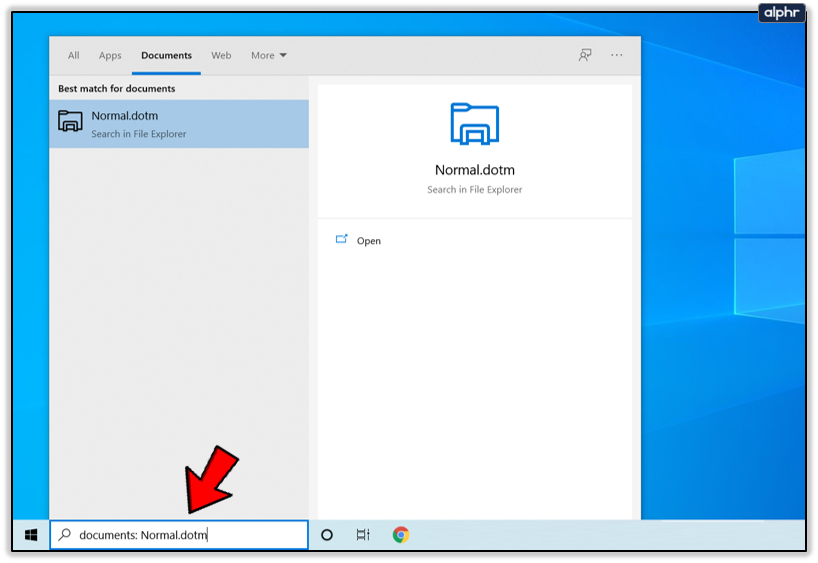The width and height of the screenshot is (818, 563).
Task: Select the Normal.dotm search result
Action: [x=179, y=124]
